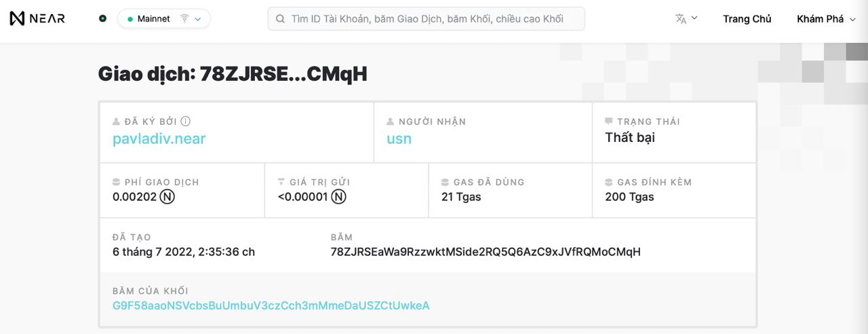The image size is (868, 334).
Task: Click the person icon beside Người nhận
Action: click(x=391, y=122)
